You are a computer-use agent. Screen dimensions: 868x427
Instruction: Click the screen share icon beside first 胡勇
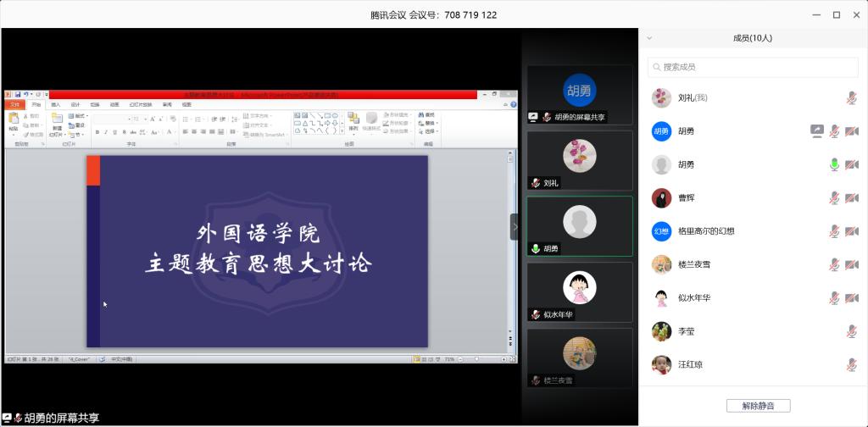point(817,131)
